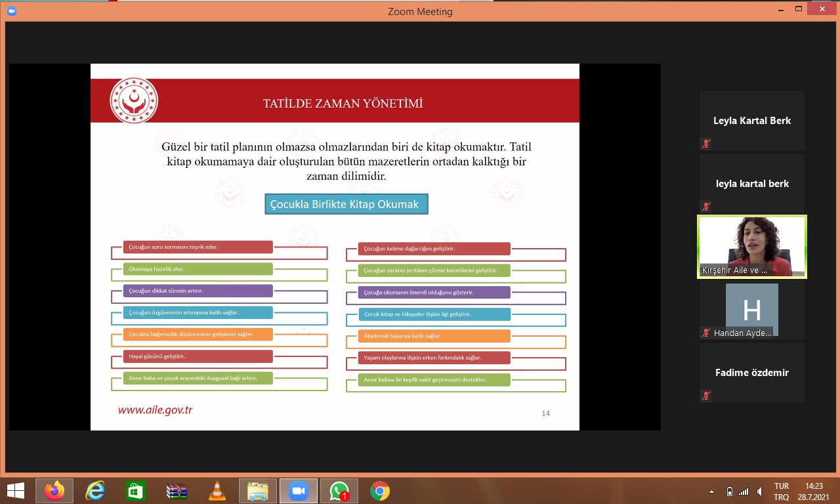
Task: Click the www.aile.gov.tr link on the slide
Action: click(155, 410)
